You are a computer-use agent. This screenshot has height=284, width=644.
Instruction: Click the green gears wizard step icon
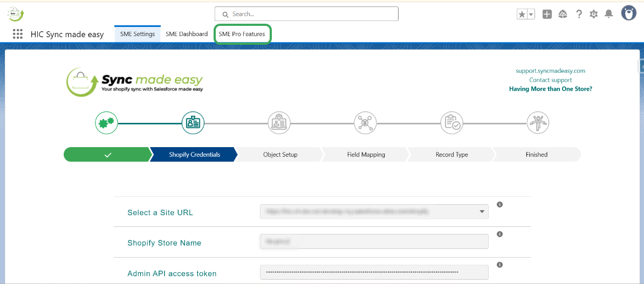(x=107, y=122)
